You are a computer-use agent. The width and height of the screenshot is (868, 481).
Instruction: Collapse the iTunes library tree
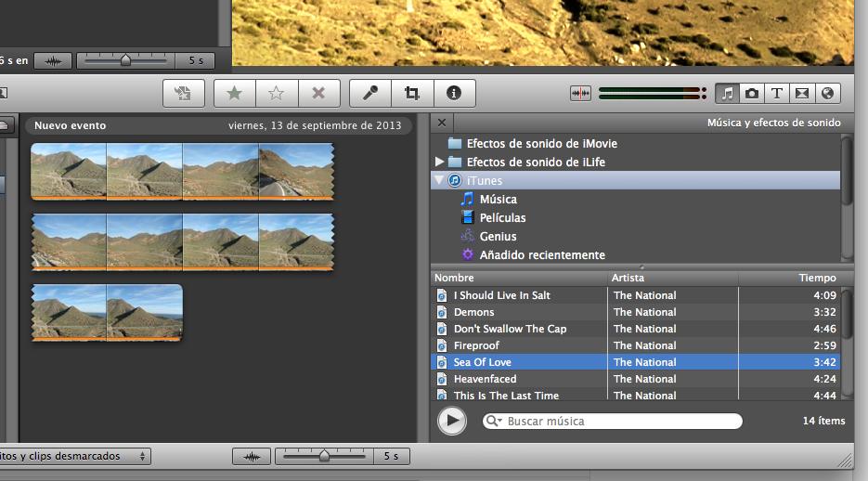pos(439,180)
